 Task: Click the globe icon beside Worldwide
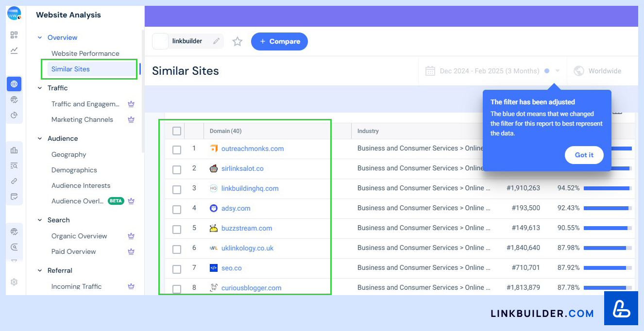578,71
